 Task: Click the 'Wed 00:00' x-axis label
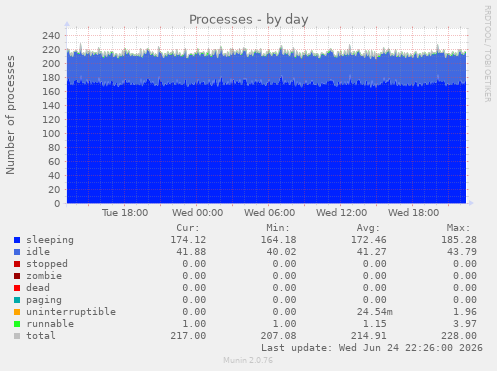[197, 213]
